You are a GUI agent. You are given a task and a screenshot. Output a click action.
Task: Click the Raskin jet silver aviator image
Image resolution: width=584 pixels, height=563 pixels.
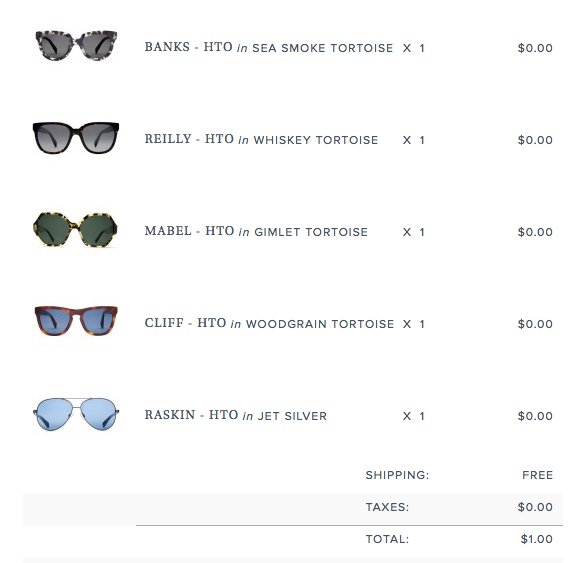(76, 414)
